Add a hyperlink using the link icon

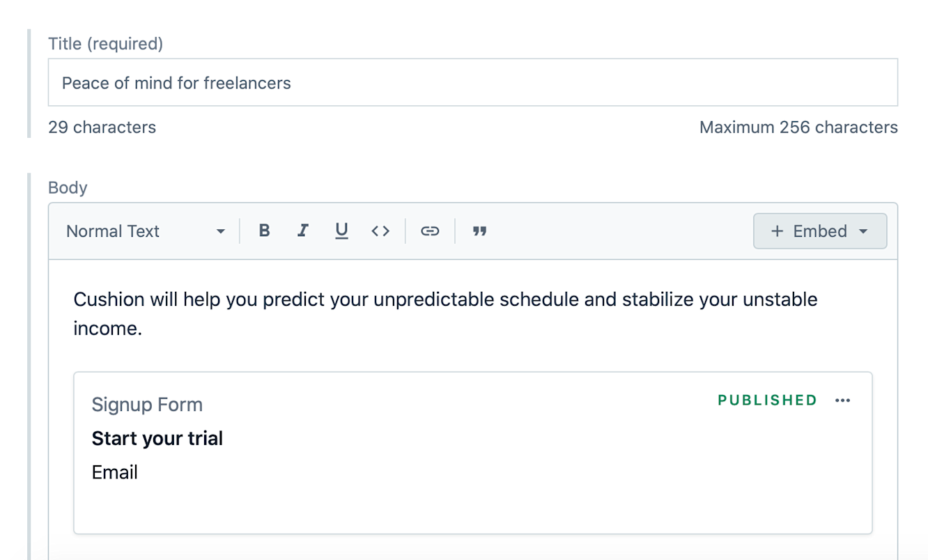tap(430, 231)
